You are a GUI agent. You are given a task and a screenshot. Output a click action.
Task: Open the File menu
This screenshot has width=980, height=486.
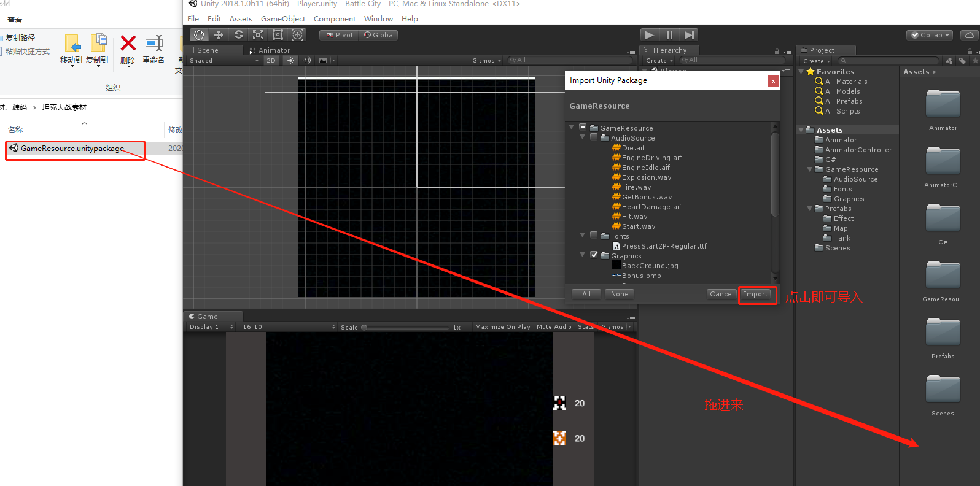(x=193, y=19)
